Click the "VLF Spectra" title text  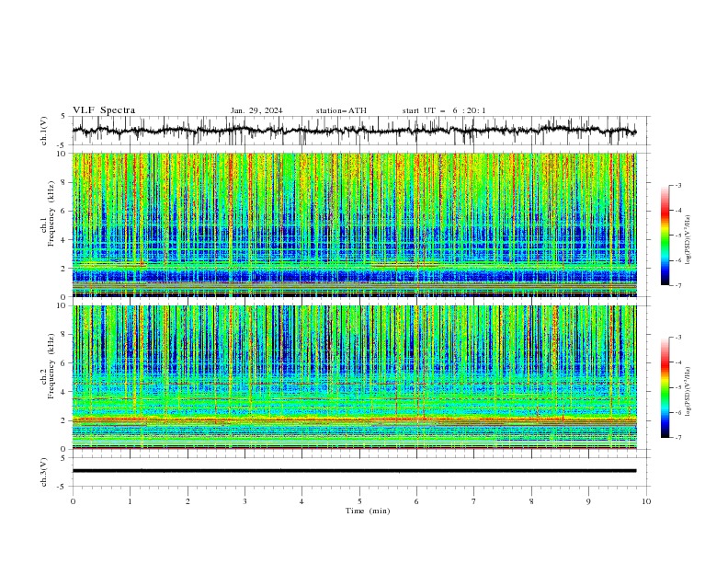[x=104, y=110]
